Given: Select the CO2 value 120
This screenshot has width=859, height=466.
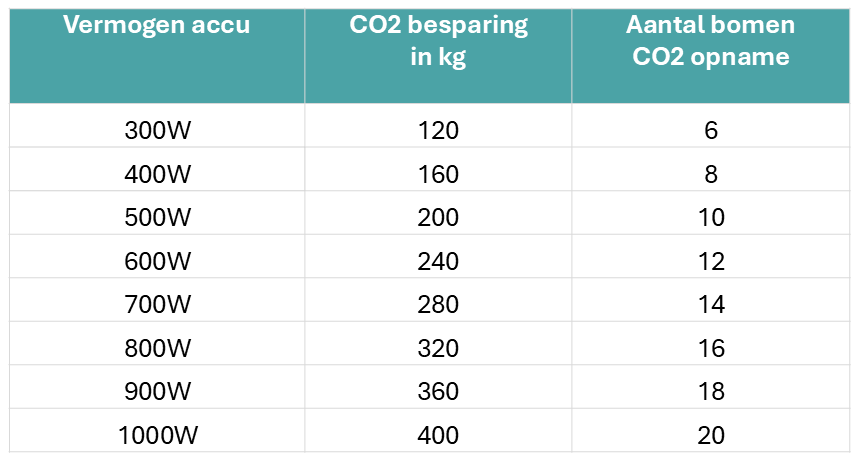Looking at the screenshot, I should click(x=438, y=130).
